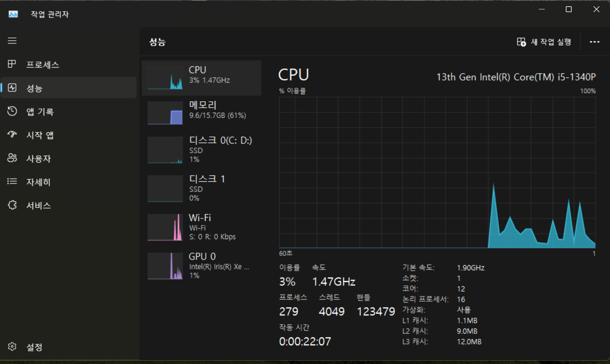Click the 성능 page heading
610x364 pixels.
(x=157, y=42)
